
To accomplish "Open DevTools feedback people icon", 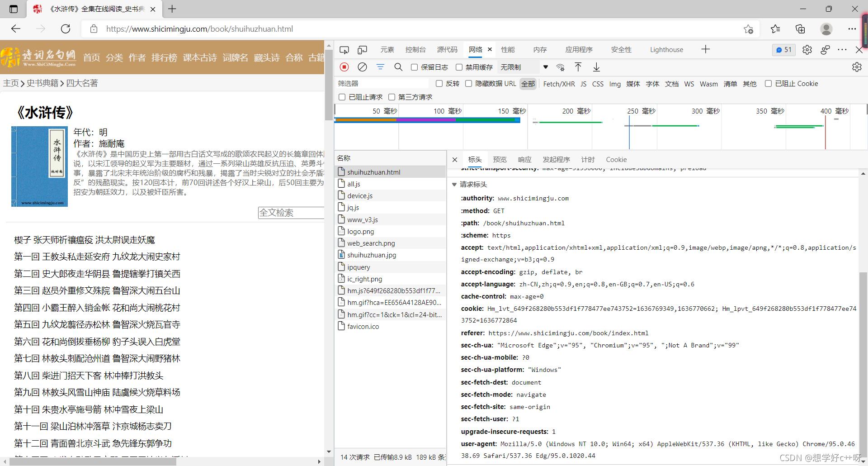I will 825,50.
